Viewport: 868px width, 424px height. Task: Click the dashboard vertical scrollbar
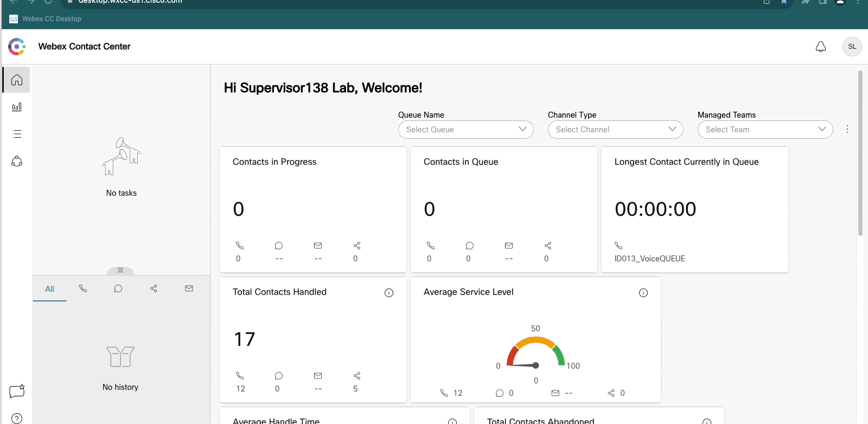click(860, 153)
